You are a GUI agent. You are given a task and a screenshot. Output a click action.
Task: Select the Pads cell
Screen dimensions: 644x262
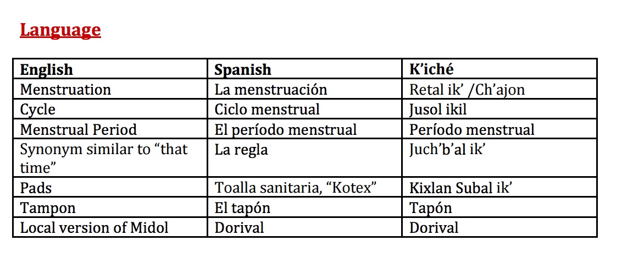click(x=110, y=187)
